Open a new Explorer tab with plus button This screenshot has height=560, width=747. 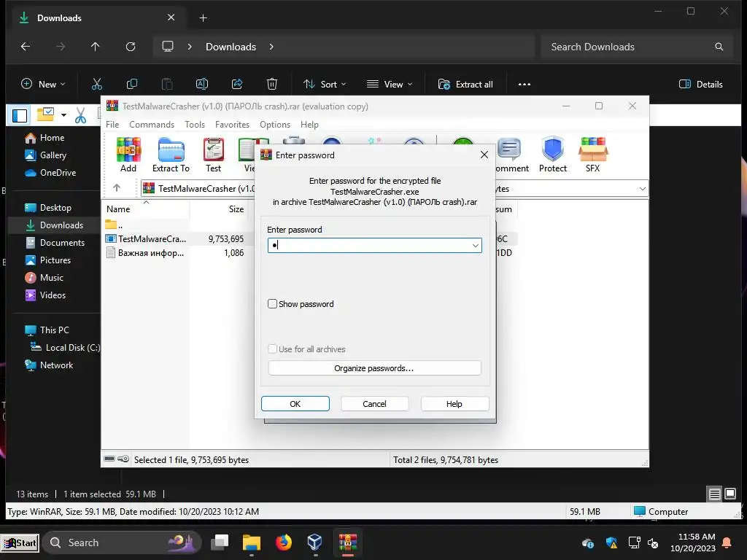click(204, 17)
